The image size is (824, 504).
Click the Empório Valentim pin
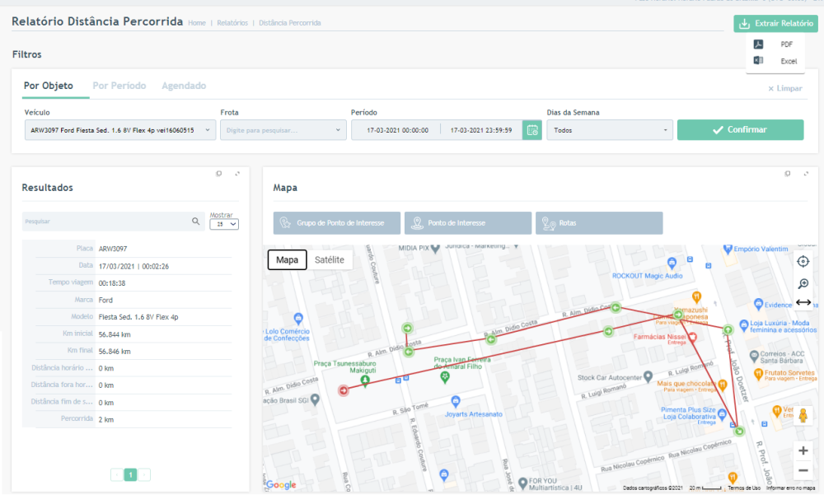(x=728, y=249)
